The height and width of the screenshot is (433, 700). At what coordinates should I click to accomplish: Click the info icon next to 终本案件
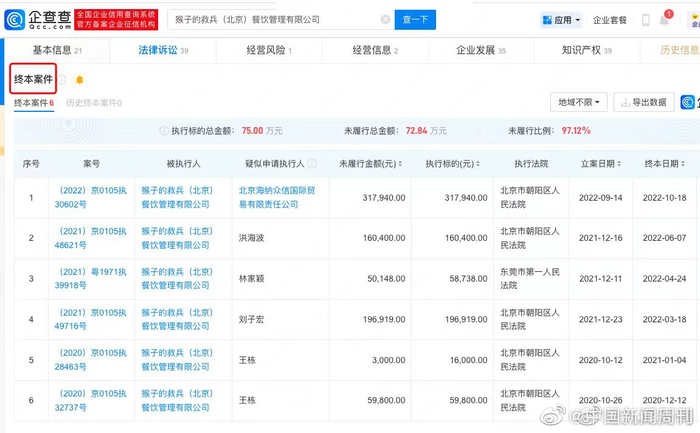[x=62, y=79]
